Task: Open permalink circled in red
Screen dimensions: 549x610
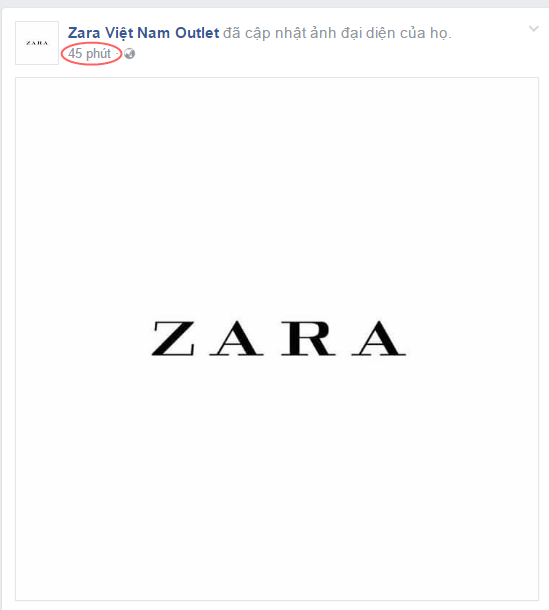Action: tap(89, 54)
